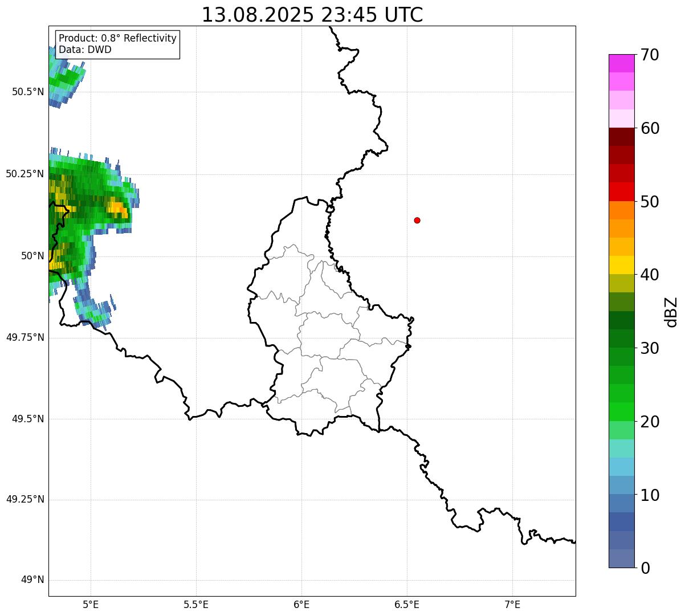This screenshot has width=685, height=616.
Task: Click the grey-blue bottom colorbar swatch
Action: tap(621, 558)
